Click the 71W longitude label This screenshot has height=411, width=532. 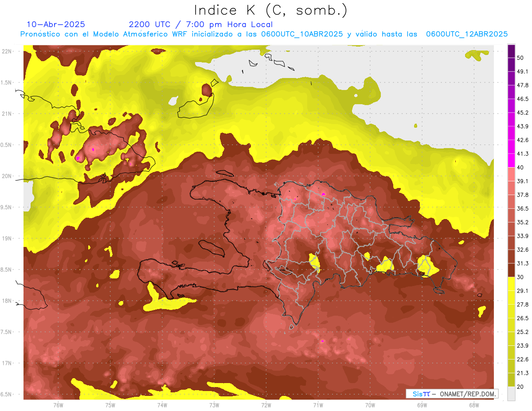(318, 405)
